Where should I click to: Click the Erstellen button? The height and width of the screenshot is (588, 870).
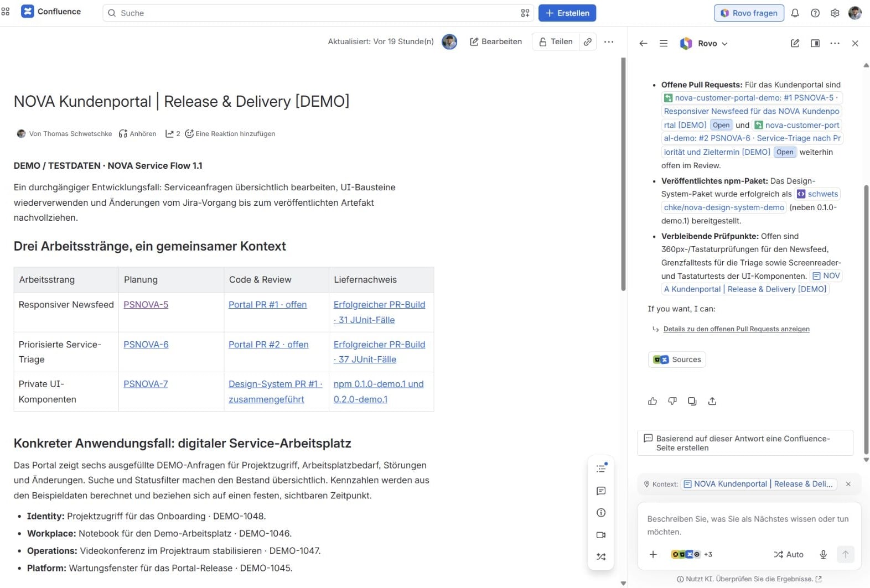(567, 13)
